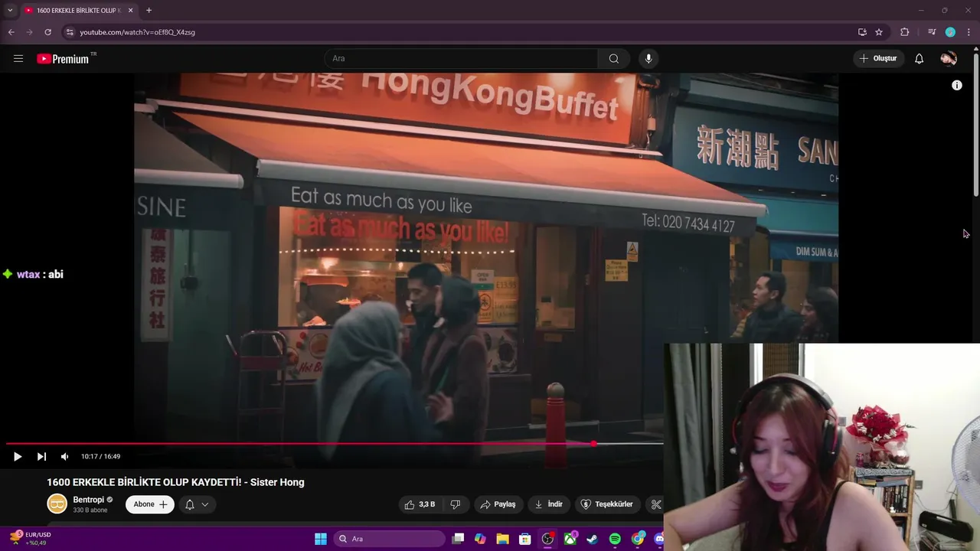980x551 pixels.
Task: Open the Oluştur create button
Action: 878,59
